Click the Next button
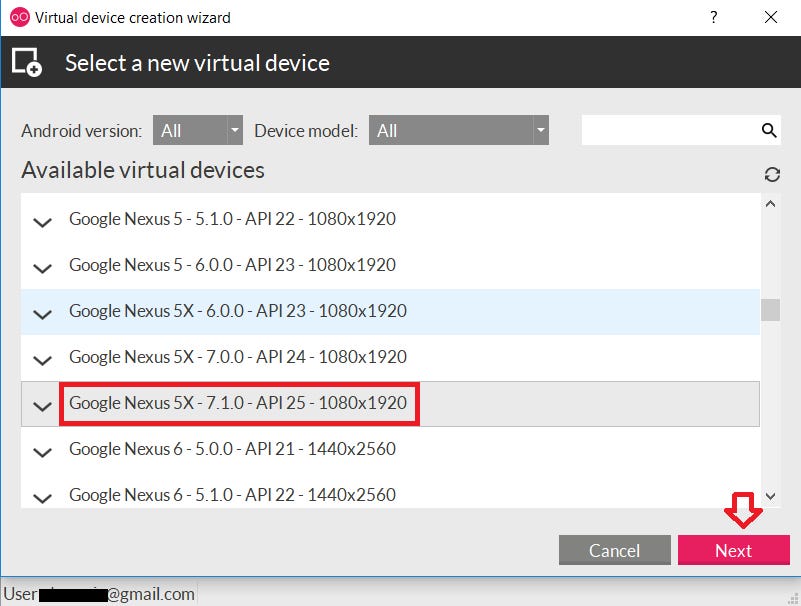 coord(734,550)
